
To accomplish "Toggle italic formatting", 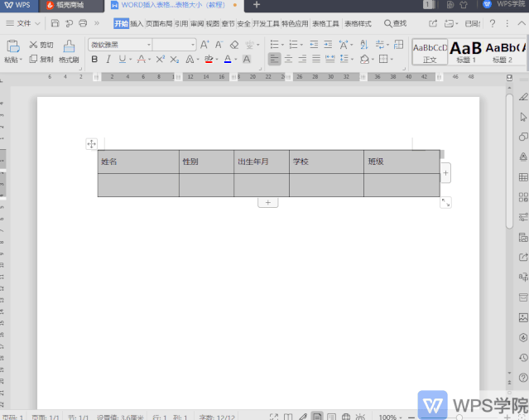I will click(108, 60).
